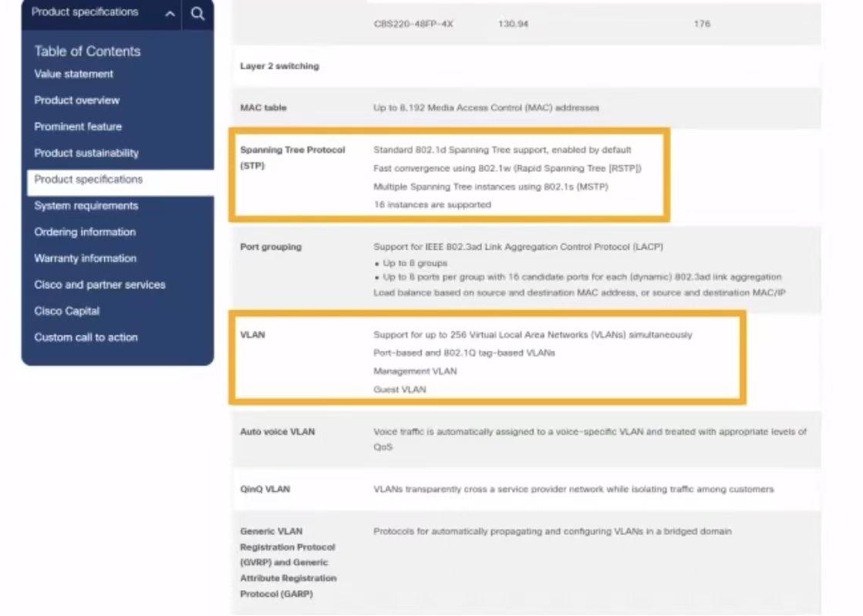Click the Layer 2 switching heading
Viewport: 863px width, 616px height.
pyautogui.click(x=280, y=66)
